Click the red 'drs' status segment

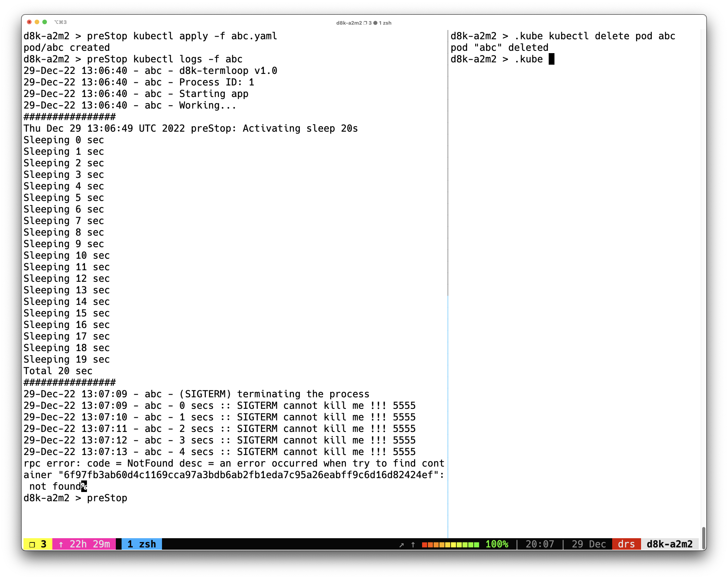(x=626, y=544)
